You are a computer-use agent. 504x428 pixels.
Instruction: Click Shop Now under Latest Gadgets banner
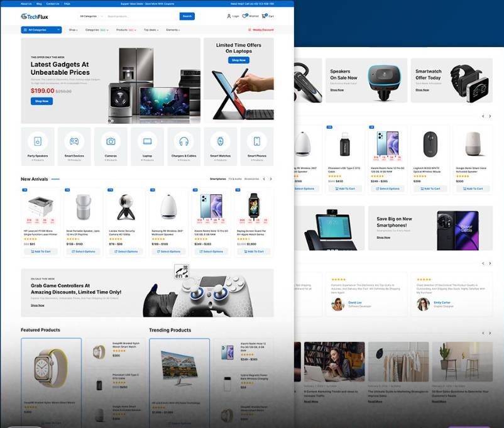point(41,101)
